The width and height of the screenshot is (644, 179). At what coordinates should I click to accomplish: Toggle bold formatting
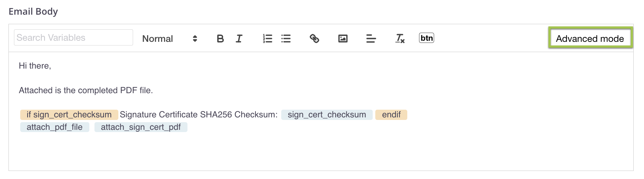pos(220,39)
